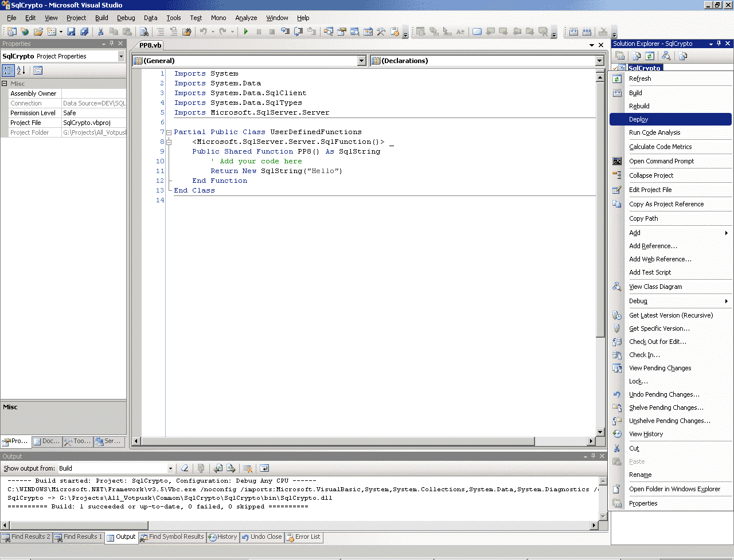Open the active files dropdown arrow in editor
The width and height of the screenshot is (734, 560).
pyautogui.click(x=592, y=45)
